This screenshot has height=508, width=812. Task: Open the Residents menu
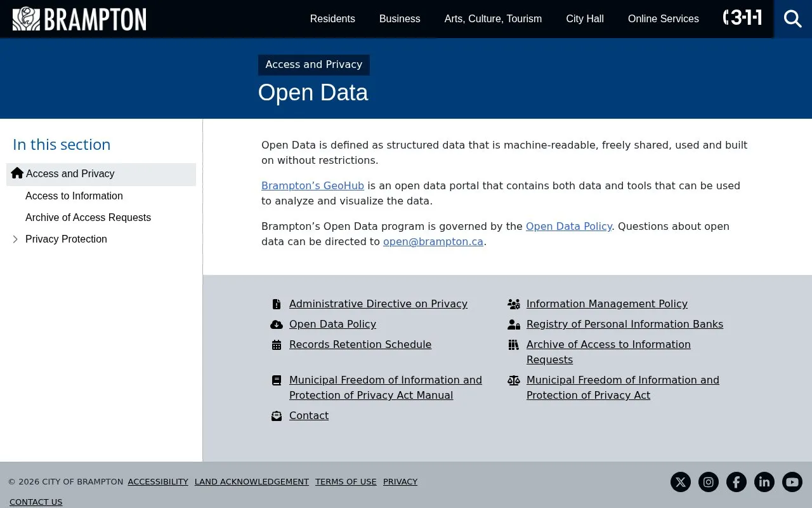coord(332,19)
